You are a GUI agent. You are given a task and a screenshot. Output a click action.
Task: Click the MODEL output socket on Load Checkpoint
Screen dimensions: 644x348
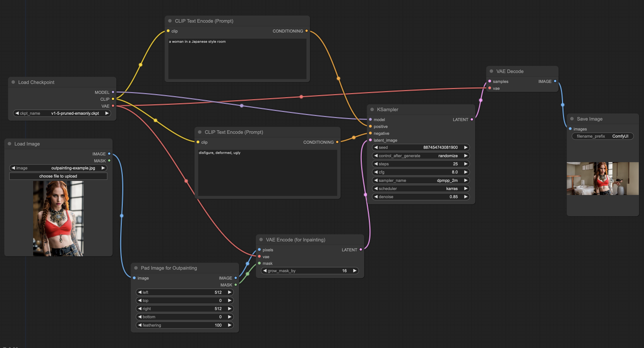point(113,92)
